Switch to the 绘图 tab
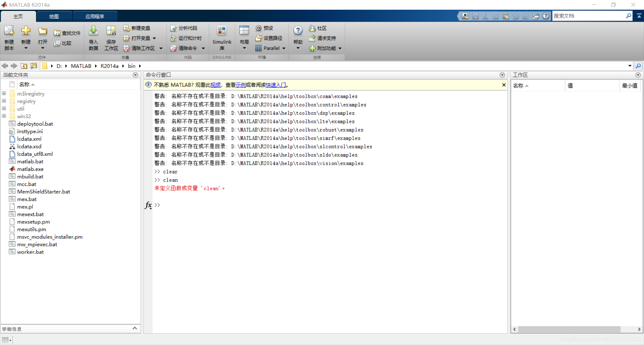Viewport: 644px width, 345px height. tap(54, 16)
